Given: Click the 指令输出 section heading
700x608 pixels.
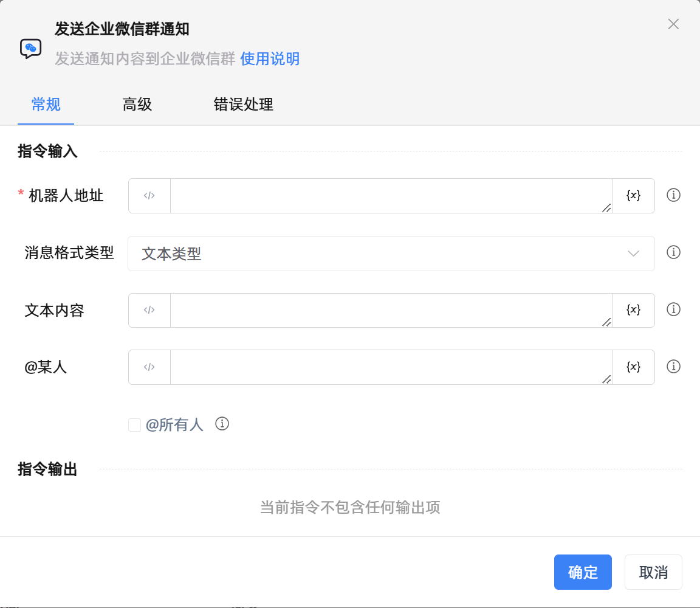Looking at the screenshot, I should point(47,469).
